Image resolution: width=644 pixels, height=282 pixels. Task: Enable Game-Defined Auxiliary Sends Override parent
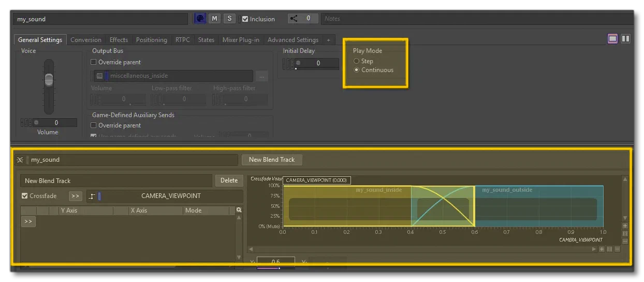click(x=94, y=125)
